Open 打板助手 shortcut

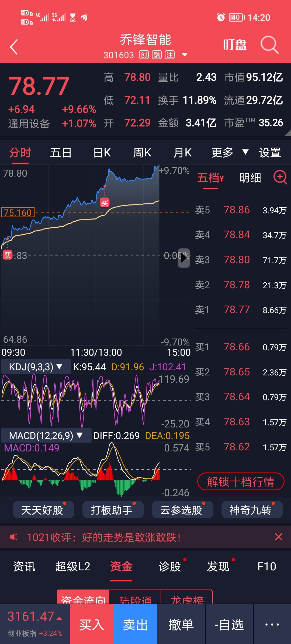point(113,510)
